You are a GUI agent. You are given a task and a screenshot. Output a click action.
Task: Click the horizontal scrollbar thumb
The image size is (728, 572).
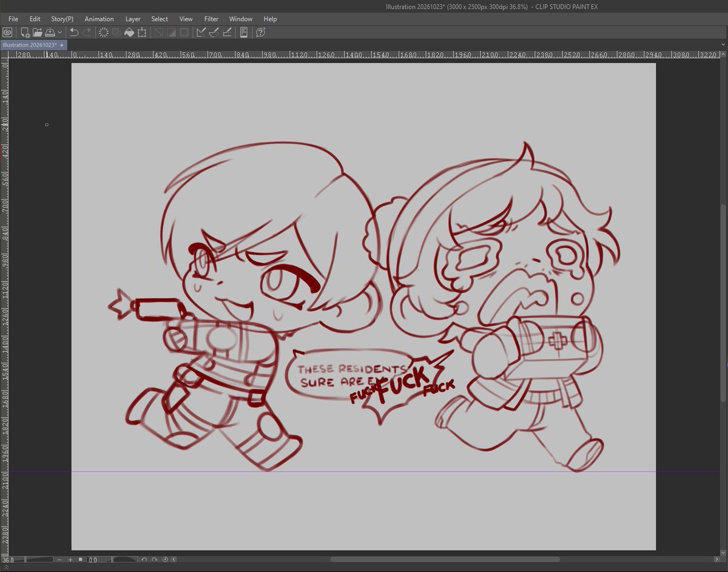tap(445, 560)
